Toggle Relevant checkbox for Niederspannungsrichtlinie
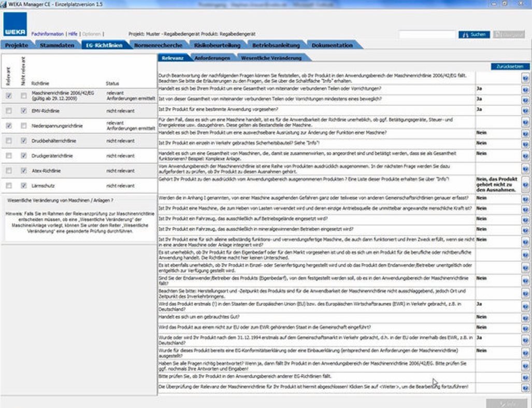Screen dimensions: 532x408 (9, 125)
